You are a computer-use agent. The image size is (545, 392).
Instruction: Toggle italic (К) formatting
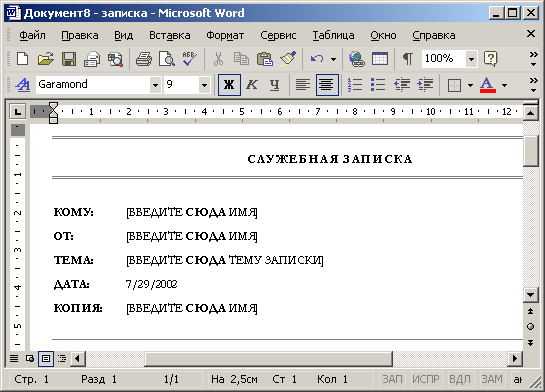coord(252,84)
